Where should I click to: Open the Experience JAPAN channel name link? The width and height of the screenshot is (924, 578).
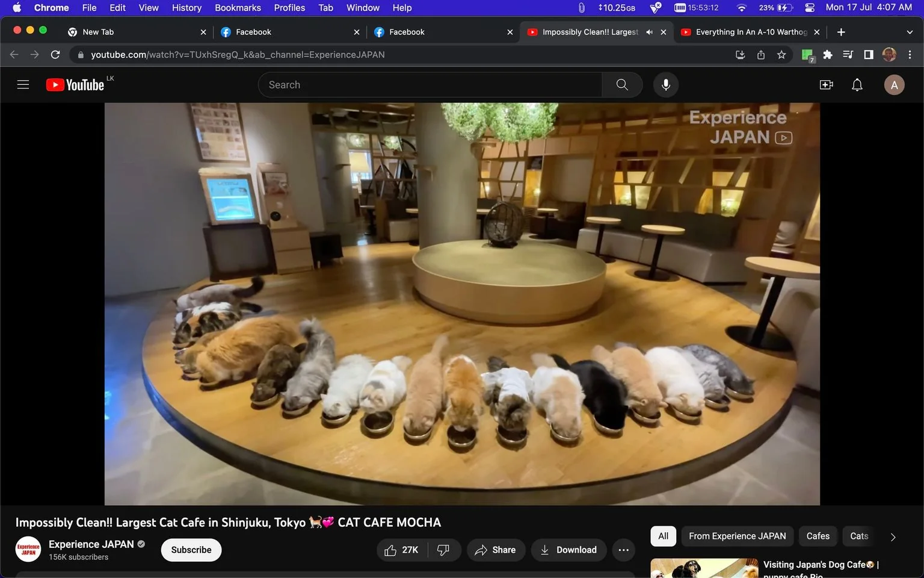(x=91, y=544)
